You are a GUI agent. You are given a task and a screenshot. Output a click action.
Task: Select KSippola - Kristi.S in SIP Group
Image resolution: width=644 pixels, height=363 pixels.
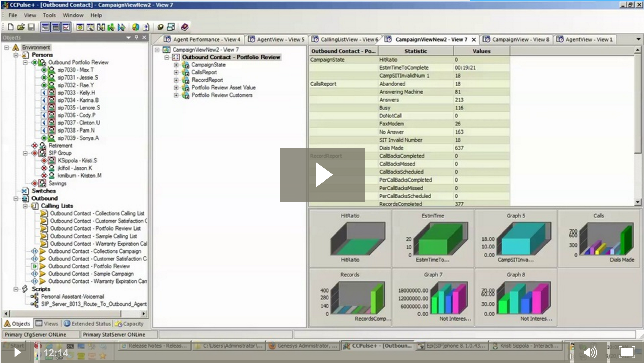[77, 160]
